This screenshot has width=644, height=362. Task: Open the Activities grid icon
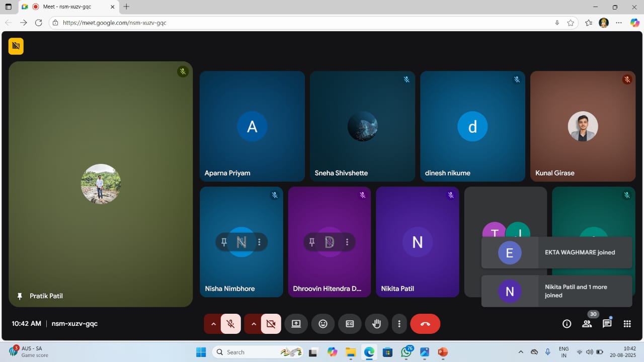627,324
